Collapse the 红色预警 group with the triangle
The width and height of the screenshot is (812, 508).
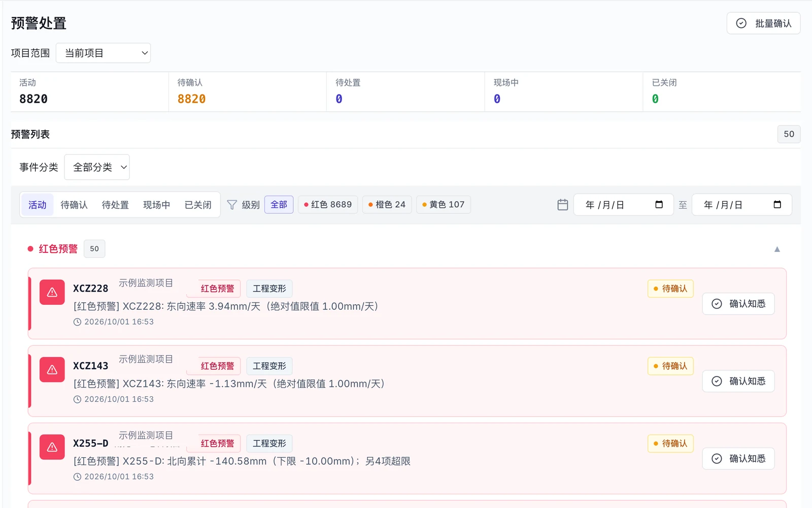pos(777,249)
